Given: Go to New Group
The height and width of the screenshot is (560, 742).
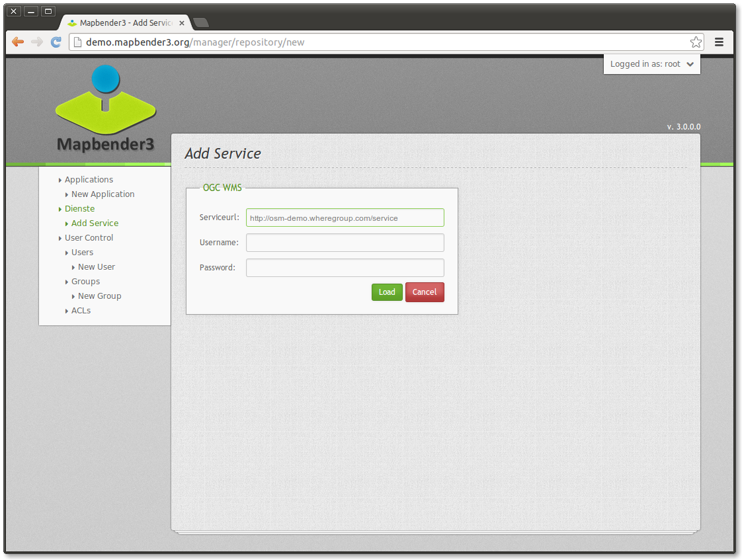Looking at the screenshot, I should point(99,296).
